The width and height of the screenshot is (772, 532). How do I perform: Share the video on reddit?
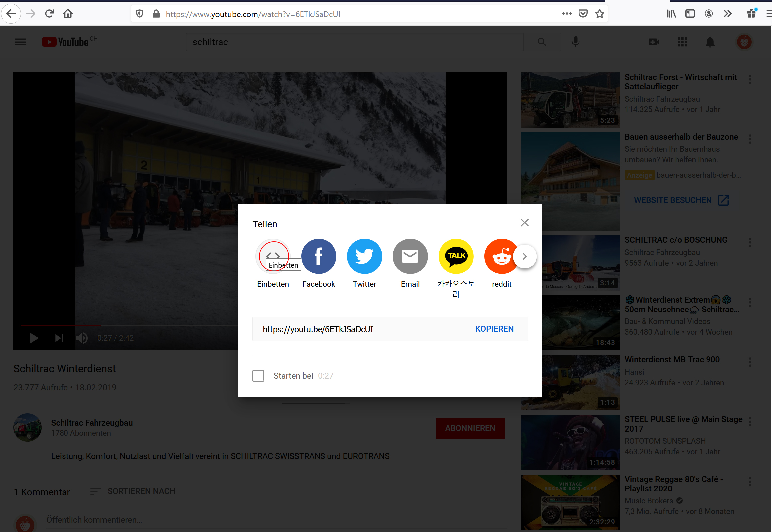[501, 256]
